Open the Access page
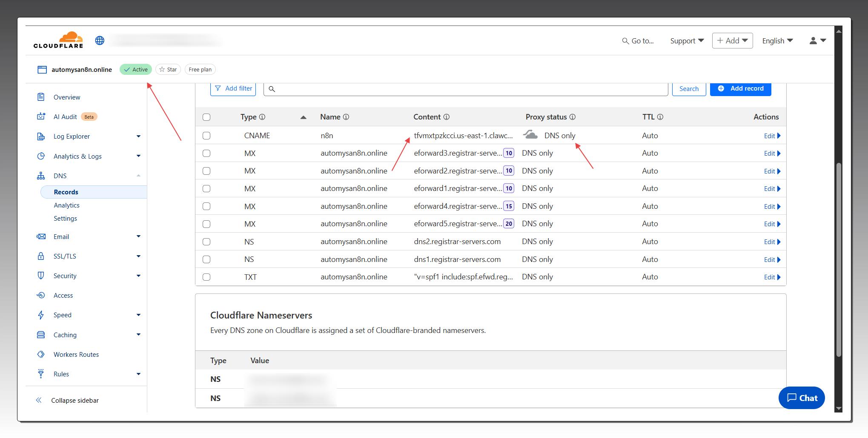The width and height of the screenshot is (868, 438). pyautogui.click(x=63, y=295)
